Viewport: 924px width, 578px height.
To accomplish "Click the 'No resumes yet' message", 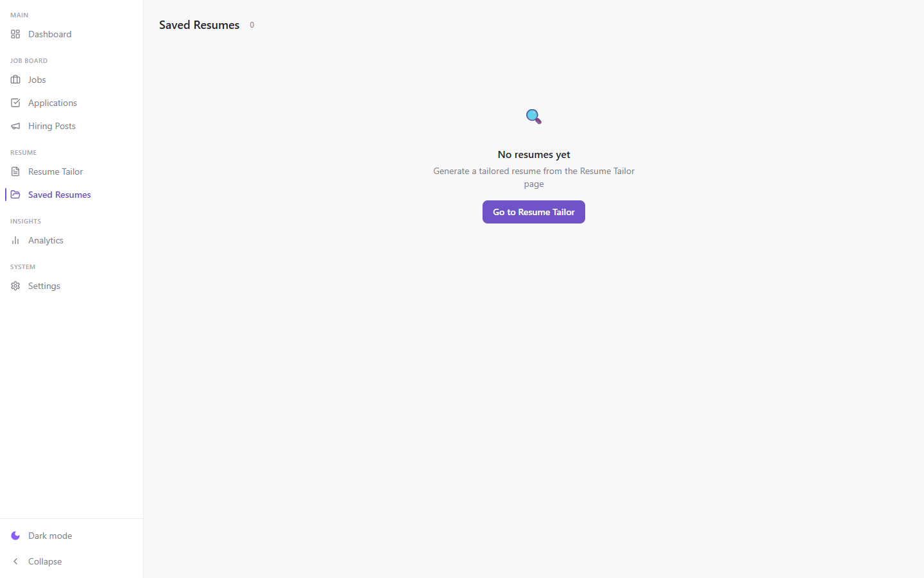I will coord(534,155).
